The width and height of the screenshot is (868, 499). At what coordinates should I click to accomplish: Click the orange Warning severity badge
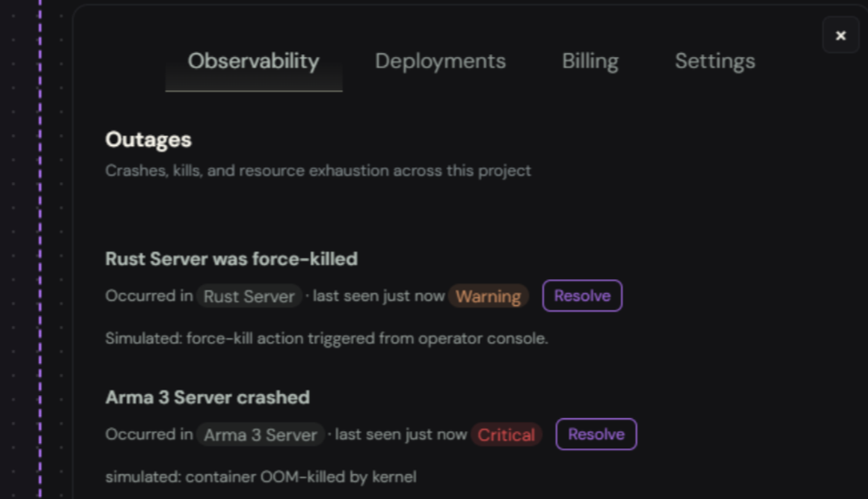pyautogui.click(x=488, y=296)
